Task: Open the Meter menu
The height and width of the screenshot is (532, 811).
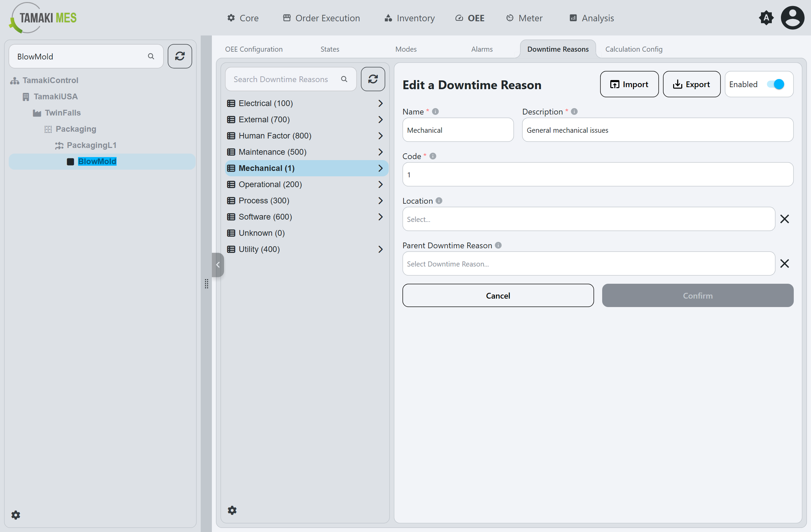Action: 524,18
